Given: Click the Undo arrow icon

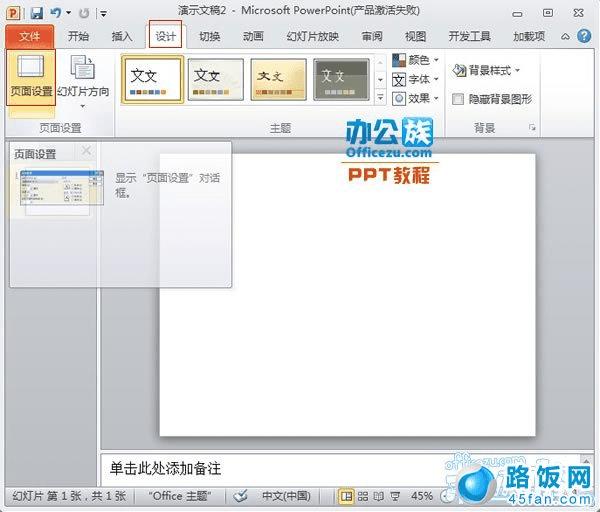Looking at the screenshot, I should (x=55, y=13).
